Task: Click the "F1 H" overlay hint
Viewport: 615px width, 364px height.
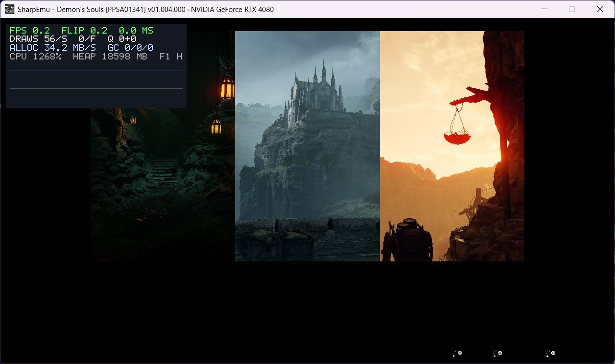Action: click(171, 56)
